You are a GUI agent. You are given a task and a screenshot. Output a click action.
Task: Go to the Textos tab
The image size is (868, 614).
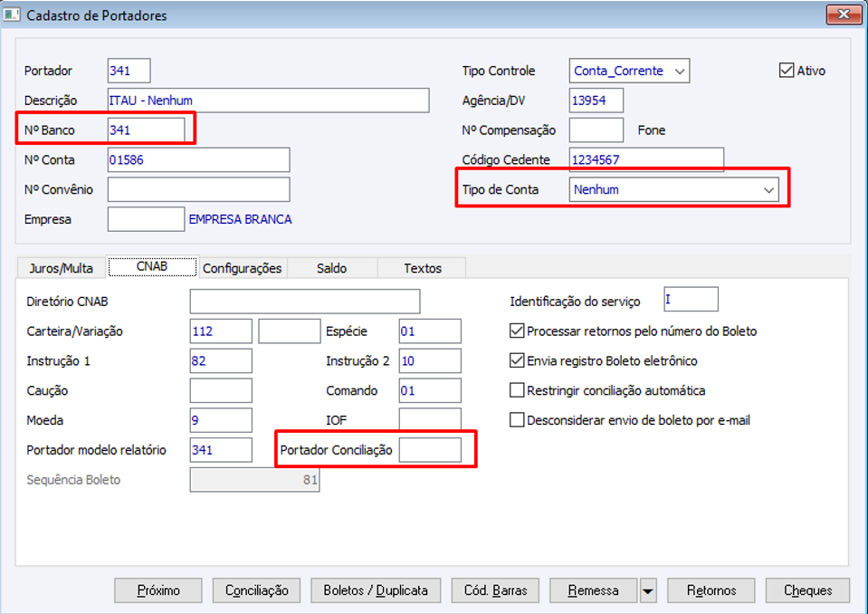click(x=423, y=268)
